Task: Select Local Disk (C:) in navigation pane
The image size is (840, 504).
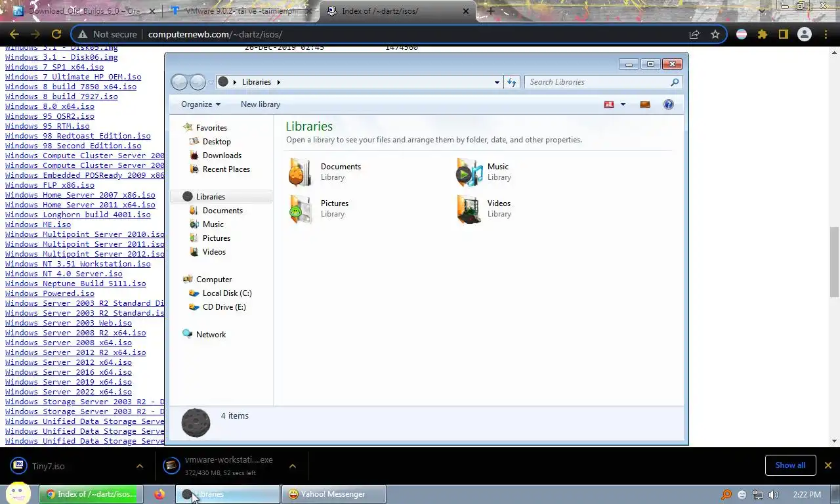Action: click(227, 293)
